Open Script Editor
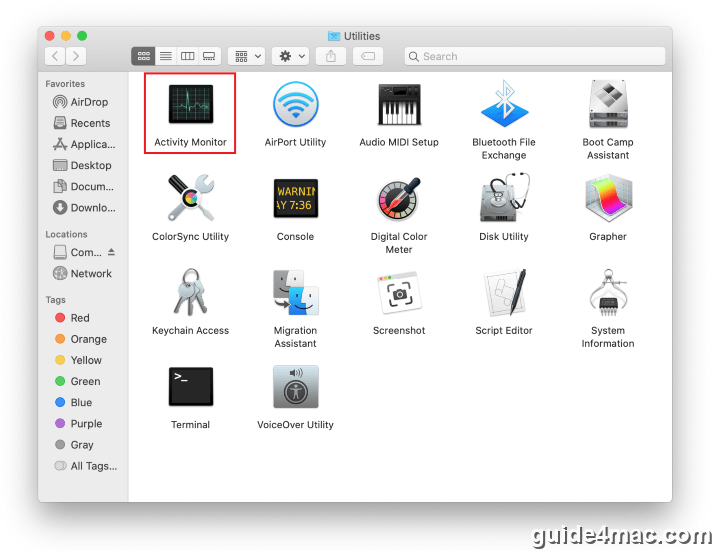 504,292
